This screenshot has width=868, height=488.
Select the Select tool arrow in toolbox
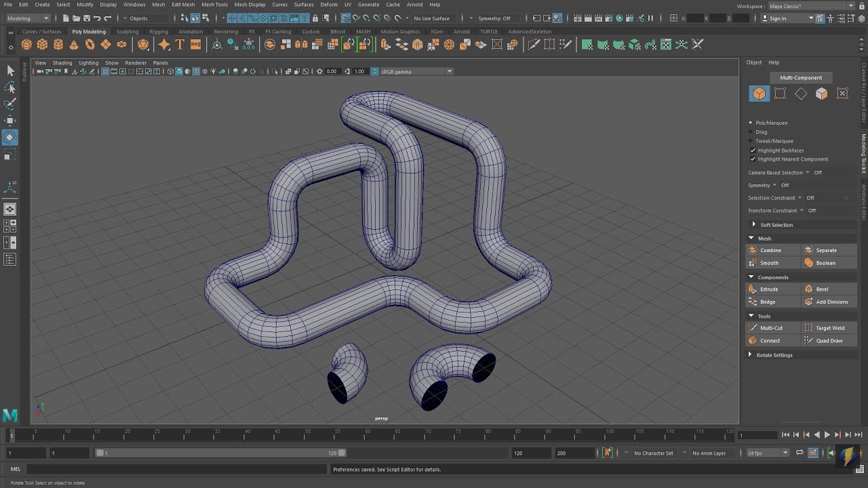point(9,70)
